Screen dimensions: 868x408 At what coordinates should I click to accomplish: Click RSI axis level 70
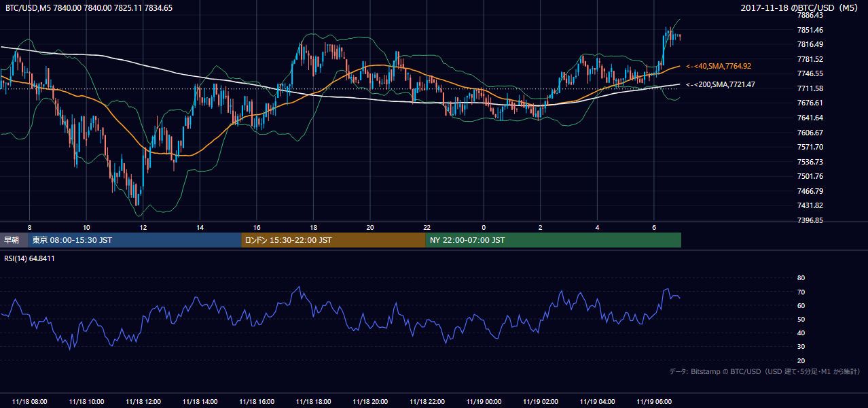point(801,292)
